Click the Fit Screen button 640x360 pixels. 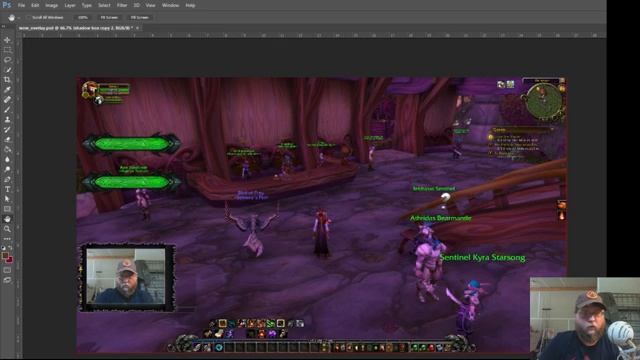109,18
